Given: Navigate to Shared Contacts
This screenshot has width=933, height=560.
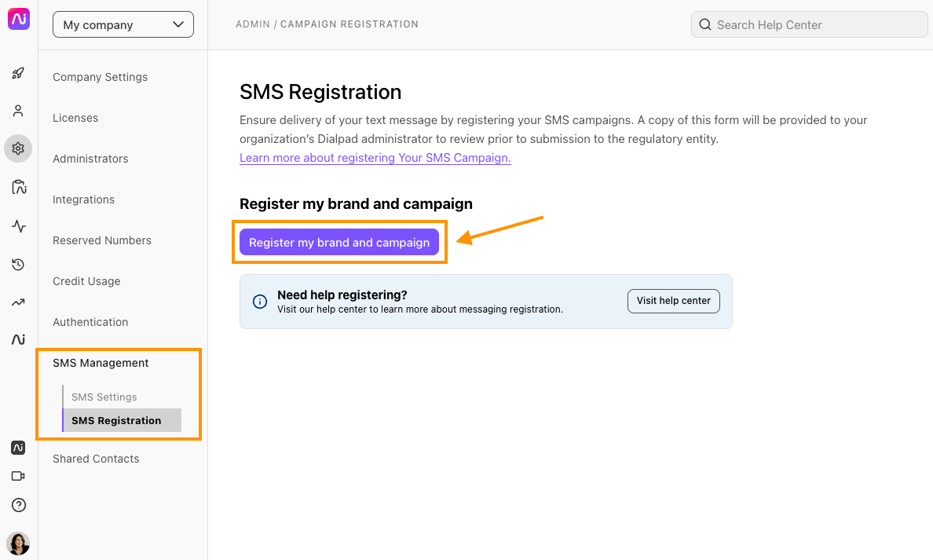Looking at the screenshot, I should point(96,459).
